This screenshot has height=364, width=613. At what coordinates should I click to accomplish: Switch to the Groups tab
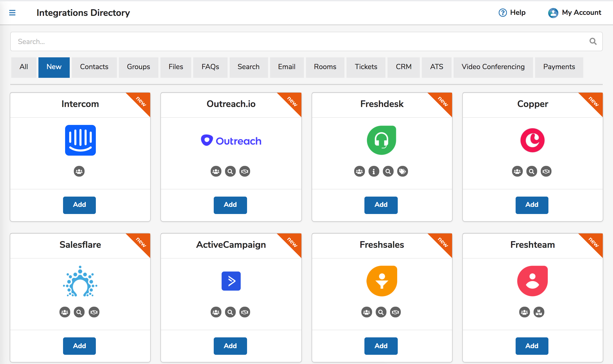139,67
